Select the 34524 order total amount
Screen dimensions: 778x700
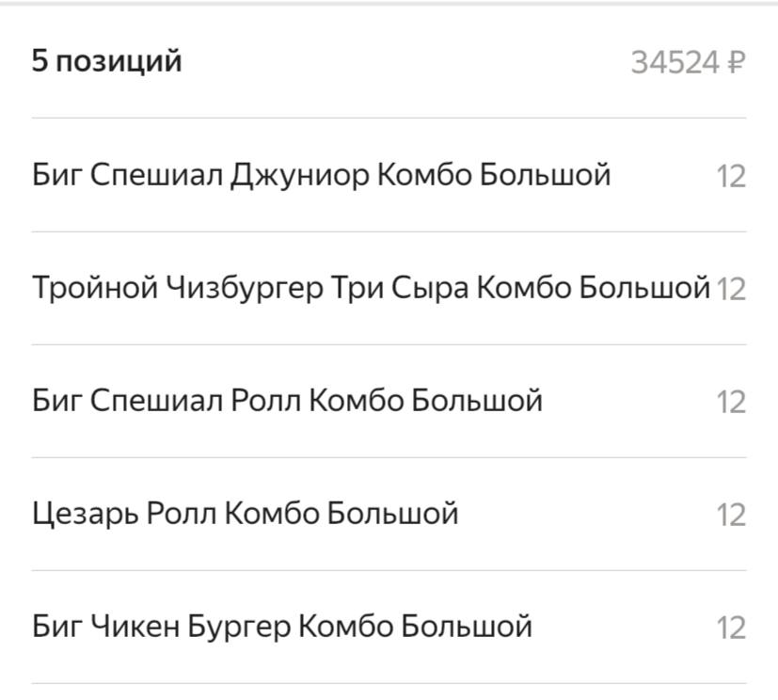coord(675,63)
